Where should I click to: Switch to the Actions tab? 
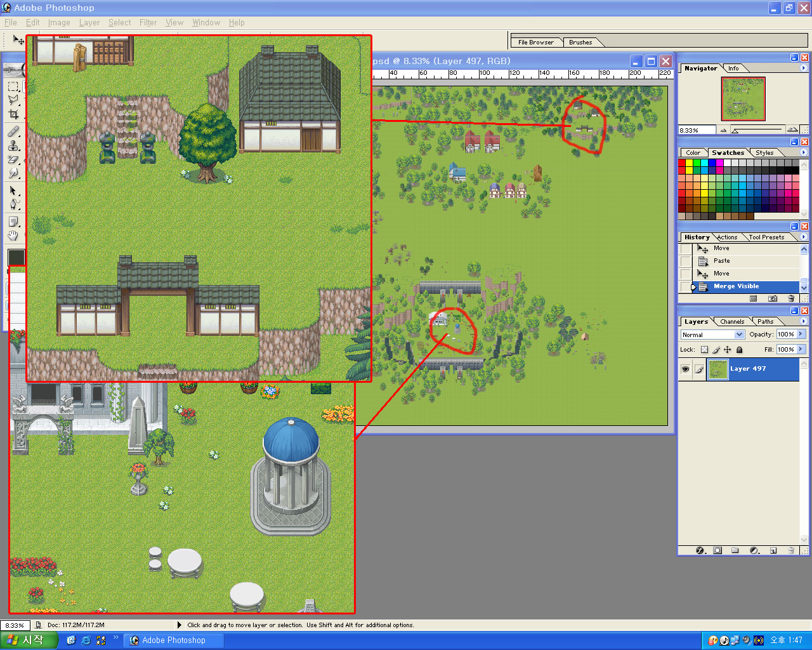(x=727, y=237)
